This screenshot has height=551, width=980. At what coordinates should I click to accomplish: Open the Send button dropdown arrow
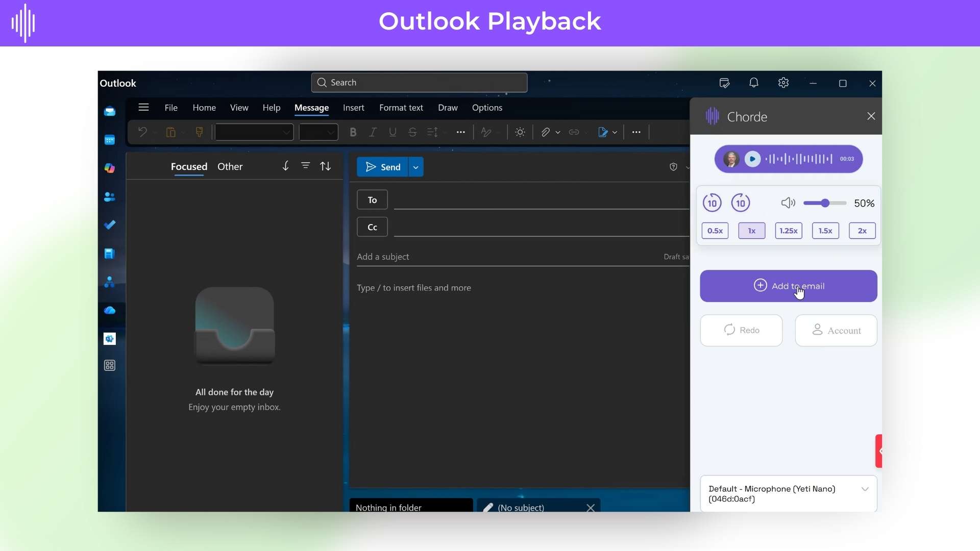click(x=415, y=167)
